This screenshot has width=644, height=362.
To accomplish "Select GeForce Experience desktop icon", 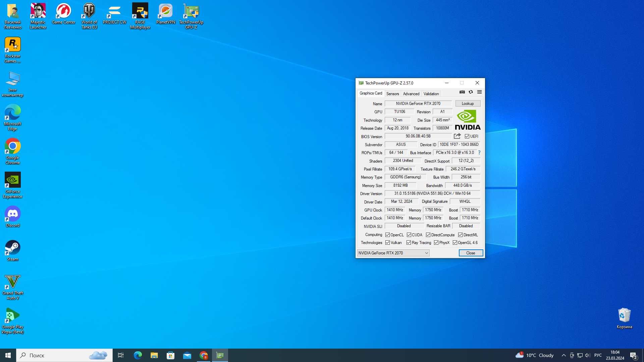I will click(x=12, y=185).
